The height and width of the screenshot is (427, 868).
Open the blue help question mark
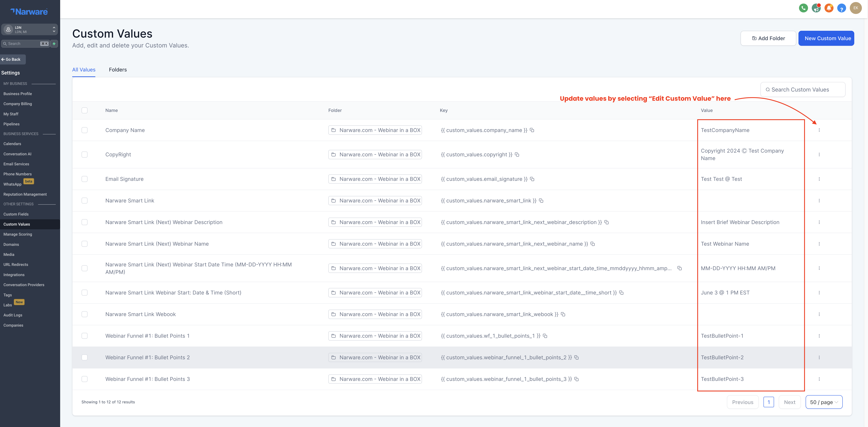click(841, 8)
